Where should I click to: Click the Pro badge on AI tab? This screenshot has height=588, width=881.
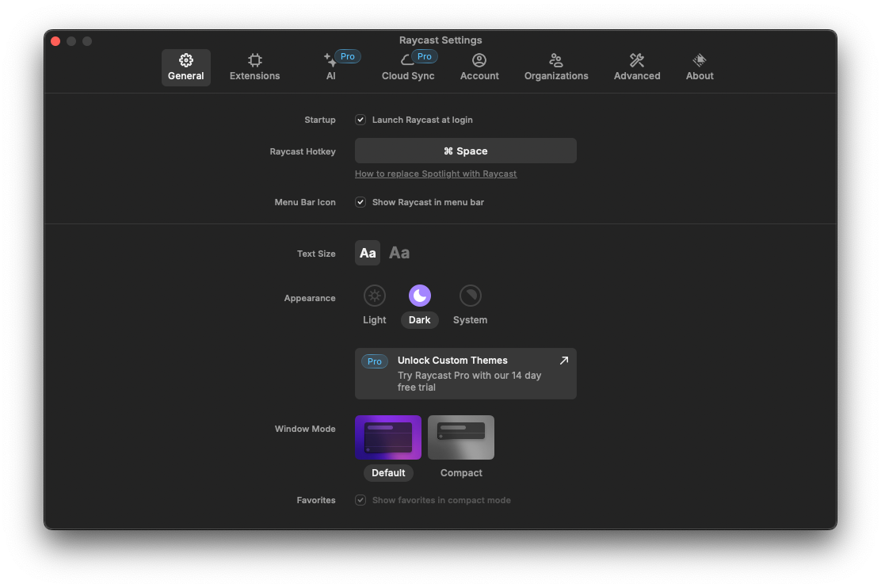347,56
